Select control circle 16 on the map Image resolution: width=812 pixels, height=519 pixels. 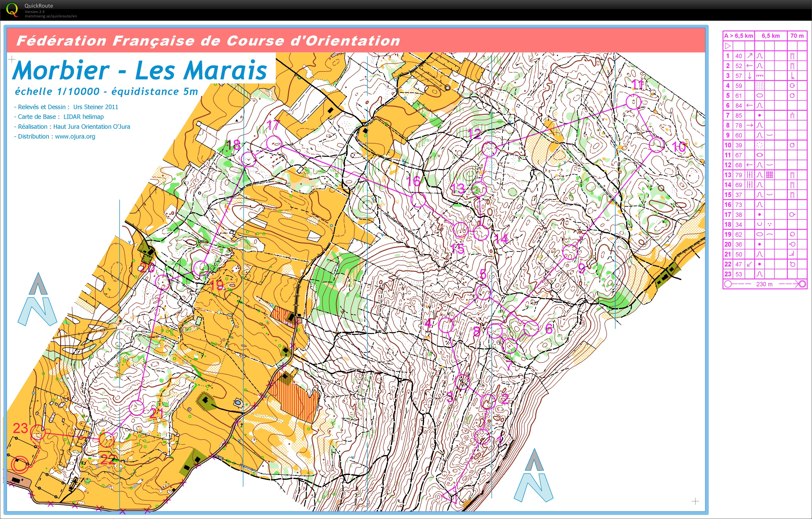(418, 200)
